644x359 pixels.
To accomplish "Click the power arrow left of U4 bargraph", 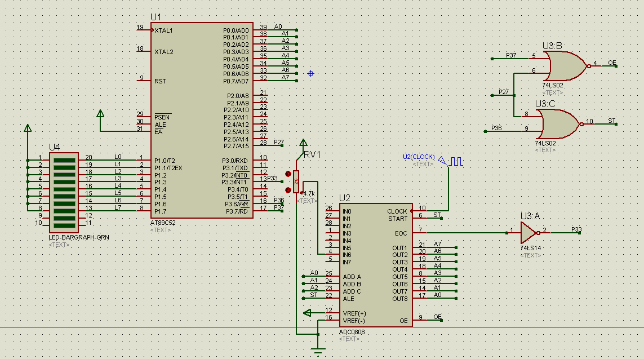I will (27, 128).
